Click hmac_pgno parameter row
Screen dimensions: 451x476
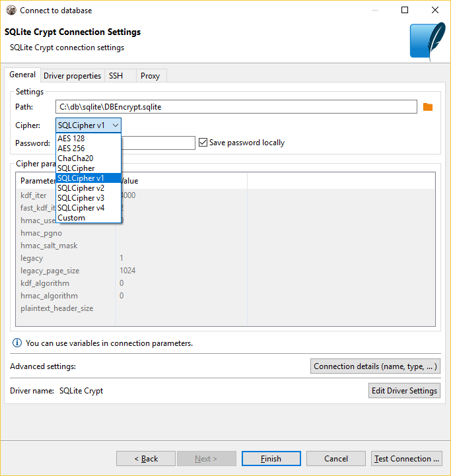[225, 233]
